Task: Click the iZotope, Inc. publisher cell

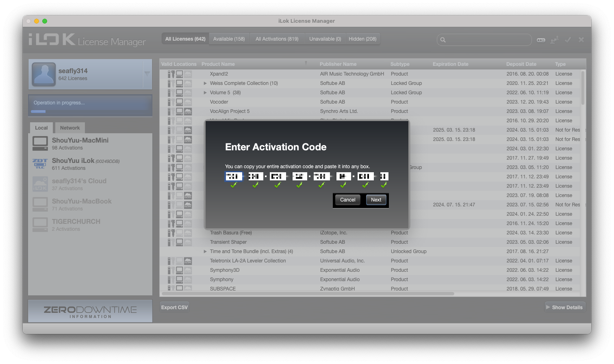Action: [x=334, y=233]
